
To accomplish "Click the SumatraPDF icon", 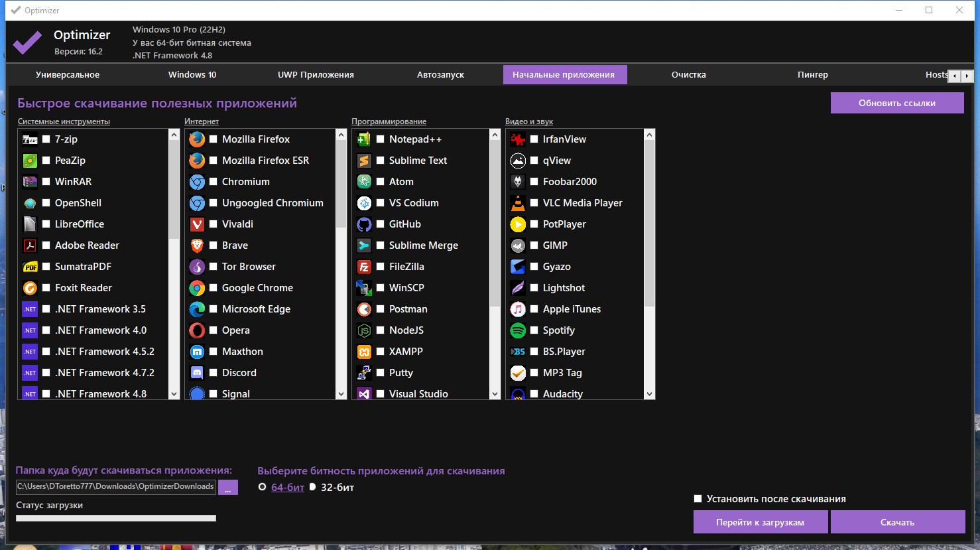I will [30, 267].
